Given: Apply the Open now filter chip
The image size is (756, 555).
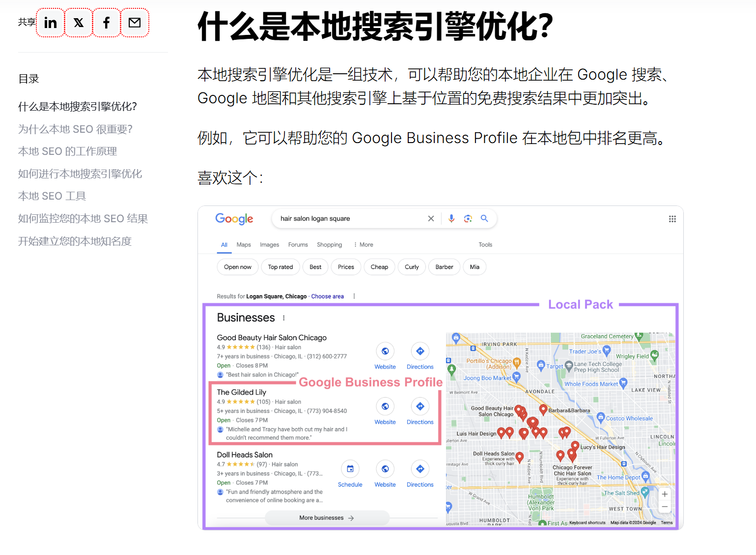Looking at the screenshot, I should [238, 267].
